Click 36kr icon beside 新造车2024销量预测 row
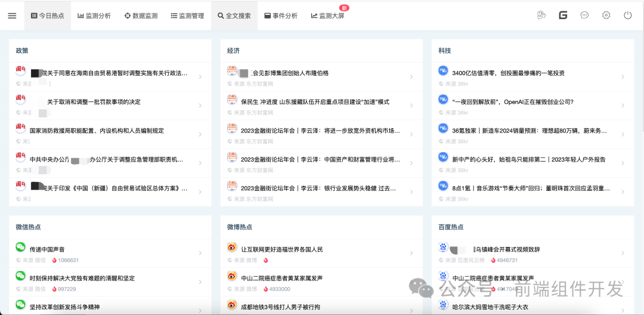 443,128
